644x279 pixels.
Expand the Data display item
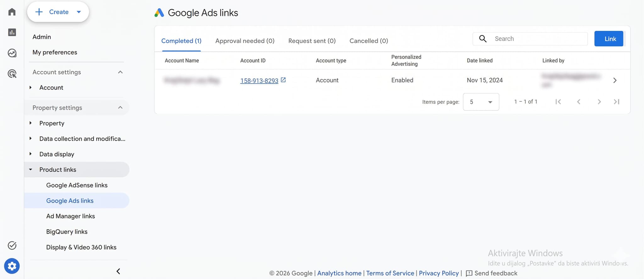(x=31, y=154)
